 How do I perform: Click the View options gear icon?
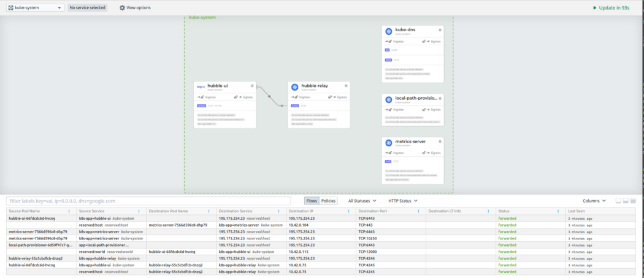pos(122,8)
